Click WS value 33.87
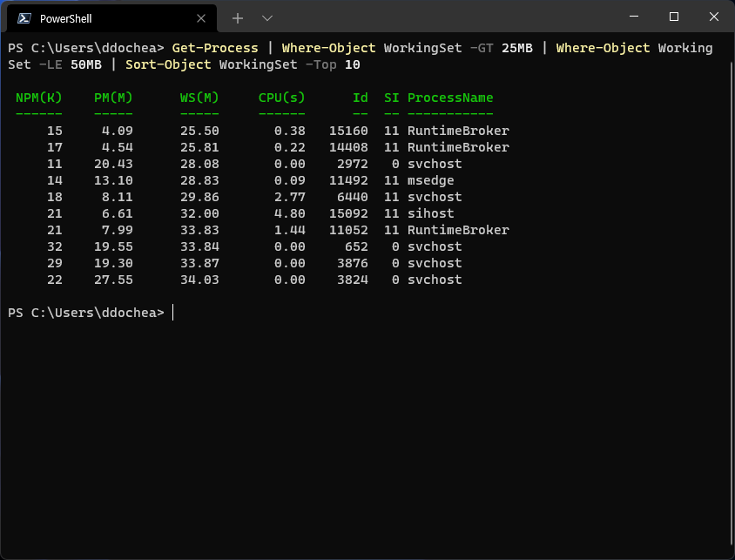The image size is (735, 560). [199, 263]
